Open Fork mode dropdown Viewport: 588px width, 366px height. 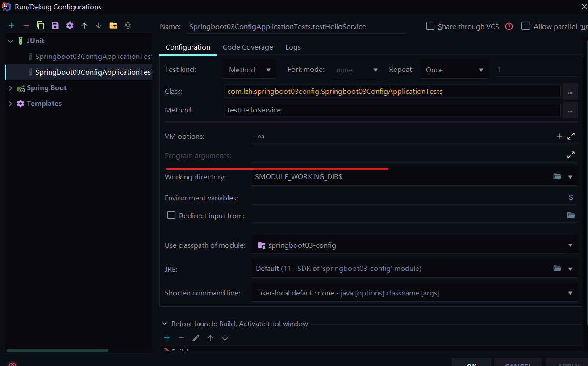pos(357,70)
